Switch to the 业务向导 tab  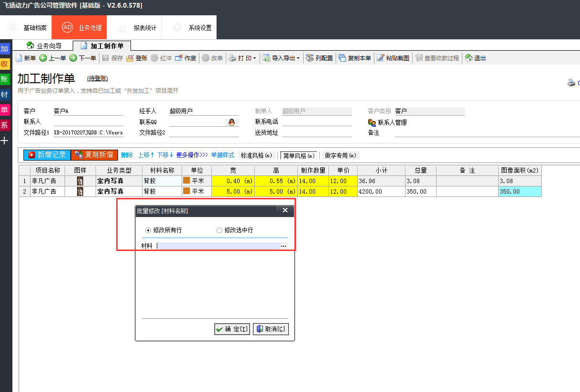(x=44, y=46)
